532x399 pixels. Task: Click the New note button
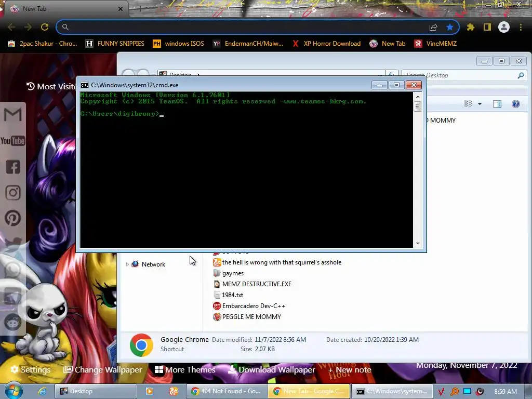pos(350,369)
